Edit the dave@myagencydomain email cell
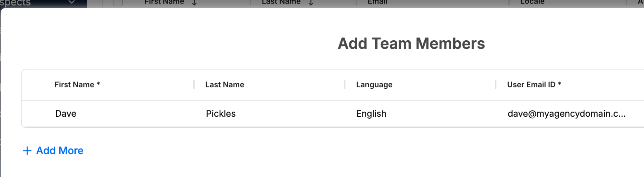This screenshot has height=177, width=644. 567,113
